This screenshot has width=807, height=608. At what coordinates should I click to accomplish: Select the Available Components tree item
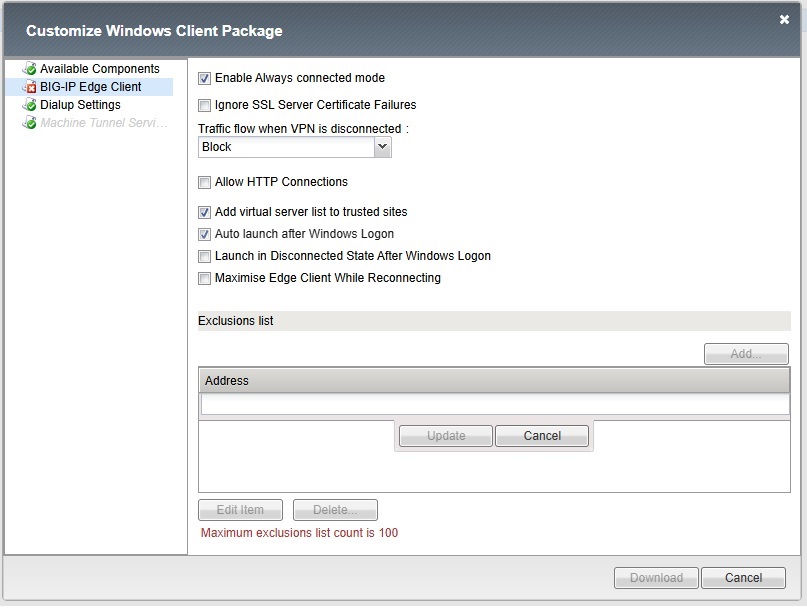[99, 69]
